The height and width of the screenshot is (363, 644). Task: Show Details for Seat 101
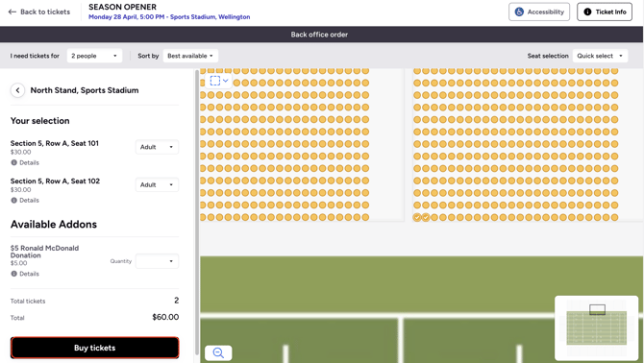(x=25, y=162)
